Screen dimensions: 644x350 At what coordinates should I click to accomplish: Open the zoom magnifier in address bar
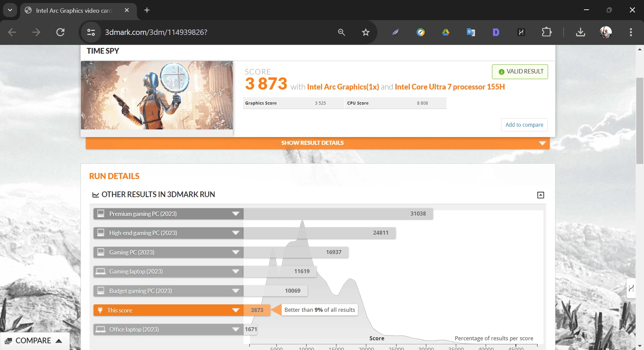(341, 32)
